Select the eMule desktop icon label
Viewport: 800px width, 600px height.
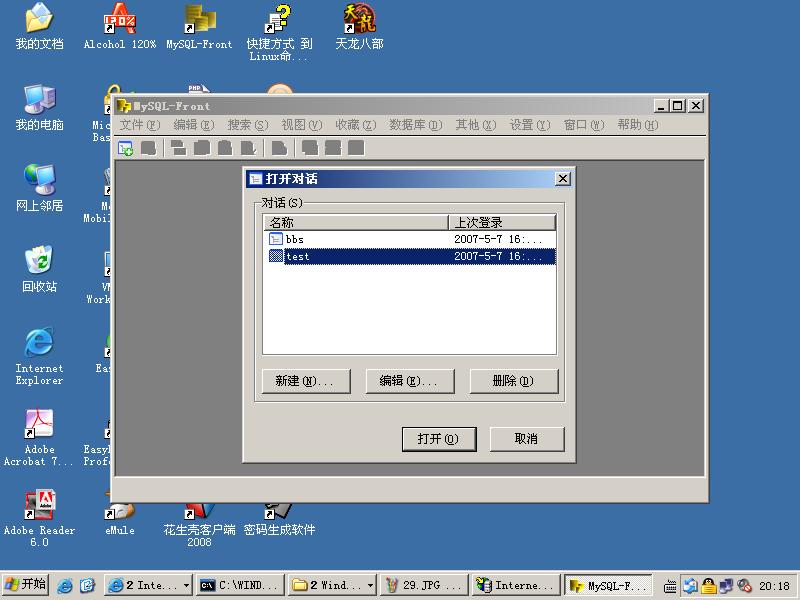pos(120,531)
